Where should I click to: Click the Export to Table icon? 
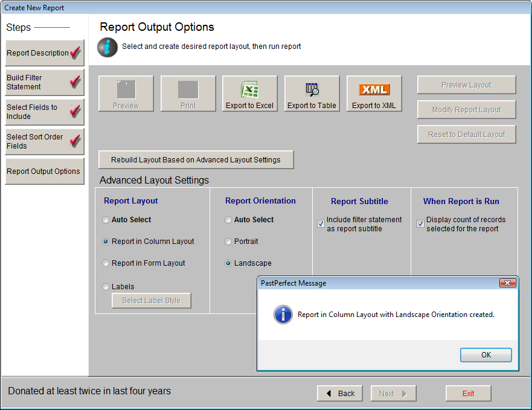pyautogui.click(x=312, y=89)
